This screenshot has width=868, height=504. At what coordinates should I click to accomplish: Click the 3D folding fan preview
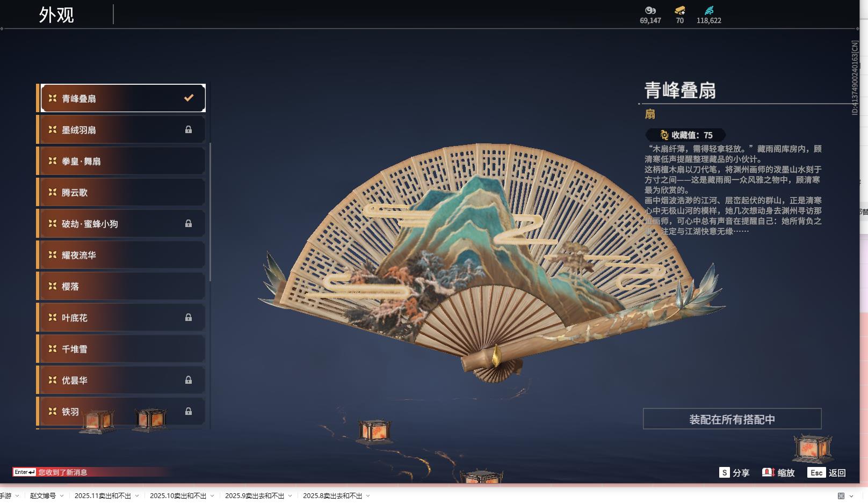coord(491,263)
